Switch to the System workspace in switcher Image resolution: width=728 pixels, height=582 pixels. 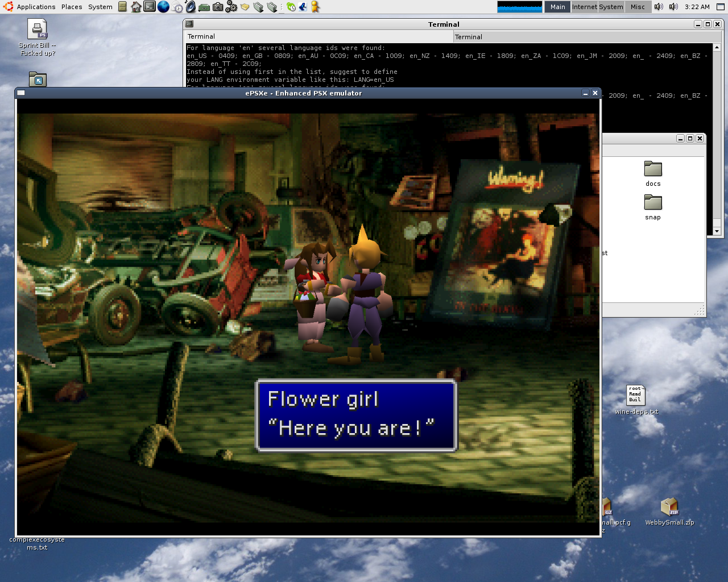(x=611, y=7)
